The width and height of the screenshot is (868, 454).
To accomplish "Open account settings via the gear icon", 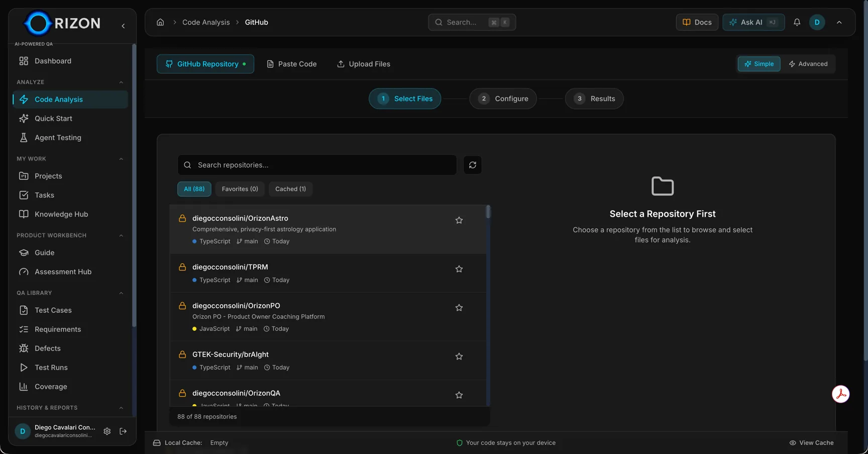I will click(x=107, y=431).
